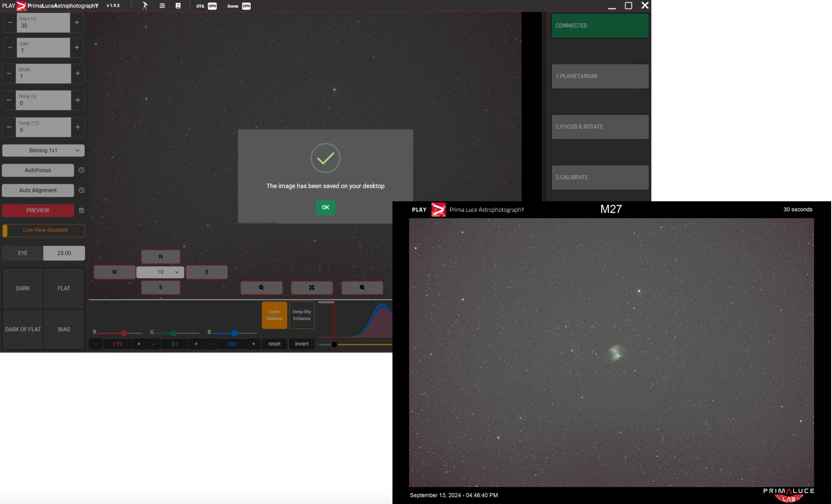Select the DARK OF FLAT tile

[x=23, y=330]
